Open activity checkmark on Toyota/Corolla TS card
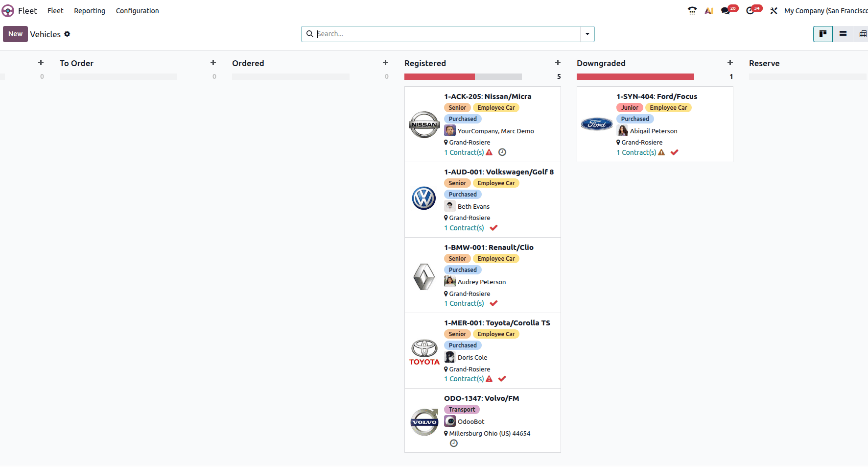Image resolution: width=868 pixels, height=467 pixels. (502, 379)
